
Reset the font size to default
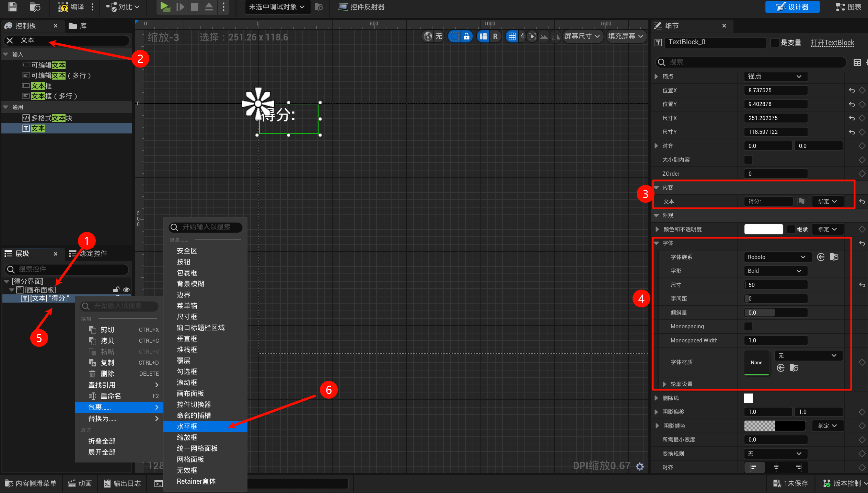[x=862, y=285]
